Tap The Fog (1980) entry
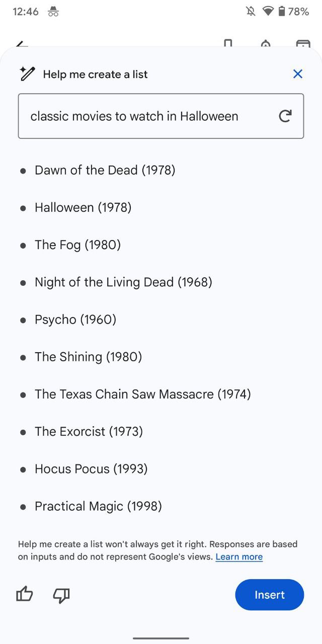This screenshot has height=644, width=322. click(77, 245)
